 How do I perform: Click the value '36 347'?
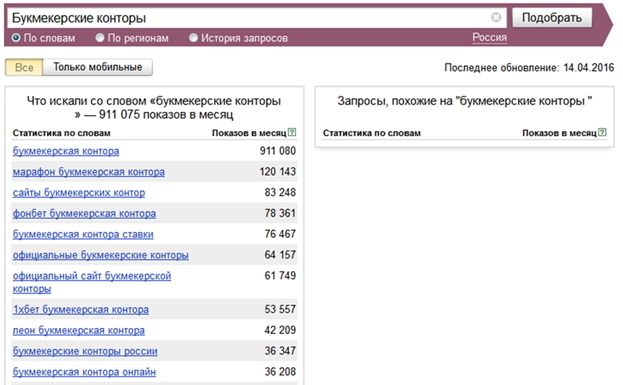(x=280, y=351)
